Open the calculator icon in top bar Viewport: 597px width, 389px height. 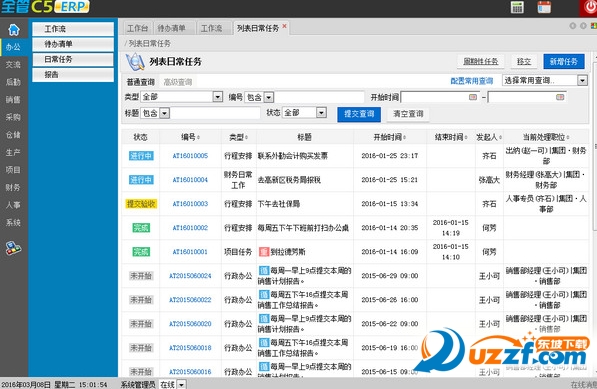pos(517,7)
